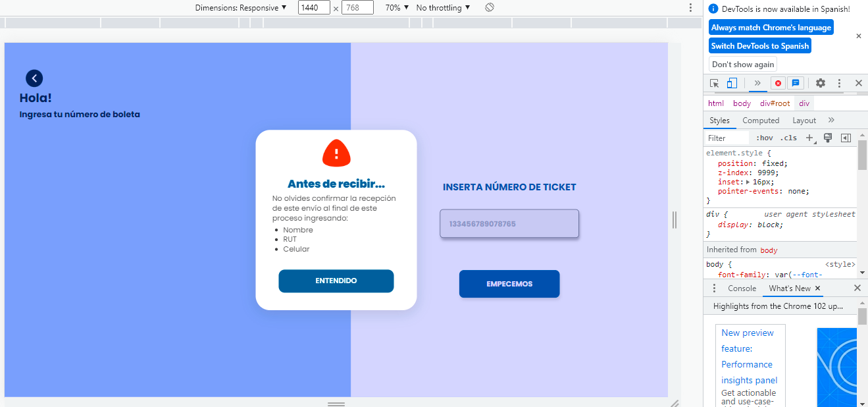
Task: Open the element classes painter icon
Action: click(827, 137)
